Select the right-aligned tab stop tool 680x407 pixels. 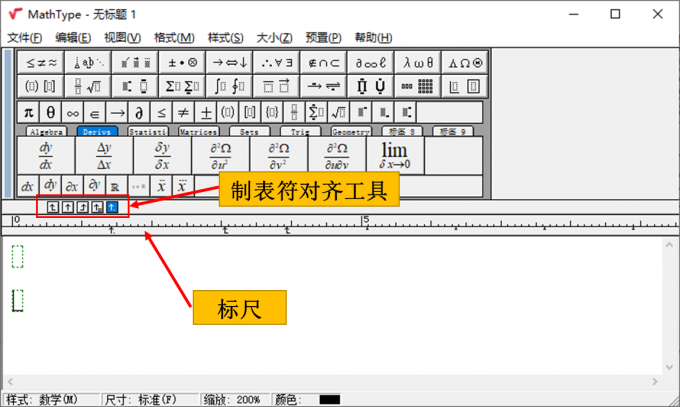point(83,207)
